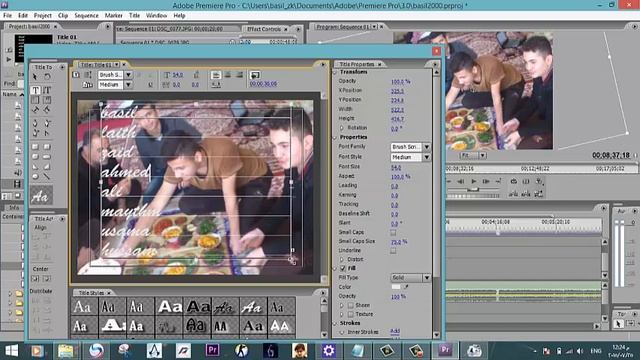Click the timeline playhead marker
This screenshot has height=360, width=640.
pos(498,233)
